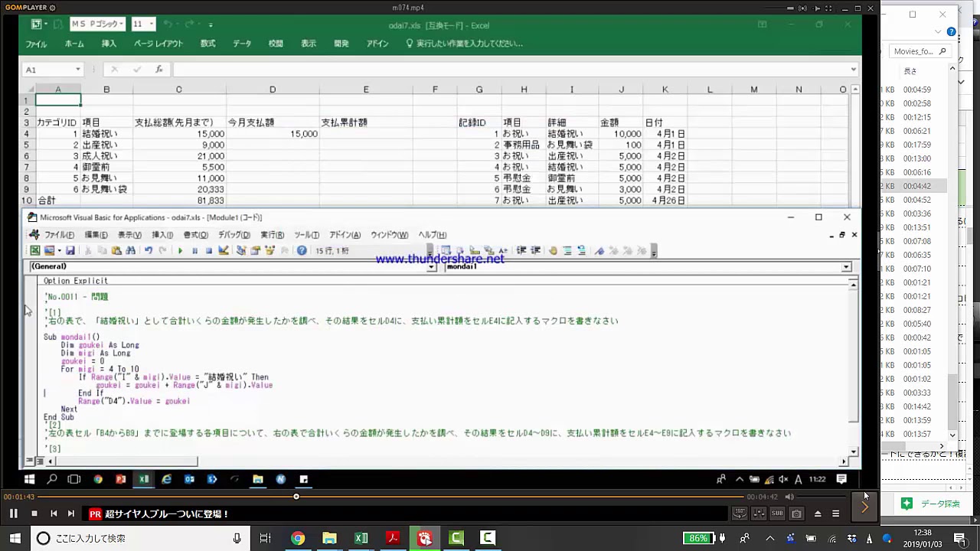Image resolution: width=980 pixels, height=551 pixels.
Task: Open the Excel font size dropdown
Action: [151, 24]
